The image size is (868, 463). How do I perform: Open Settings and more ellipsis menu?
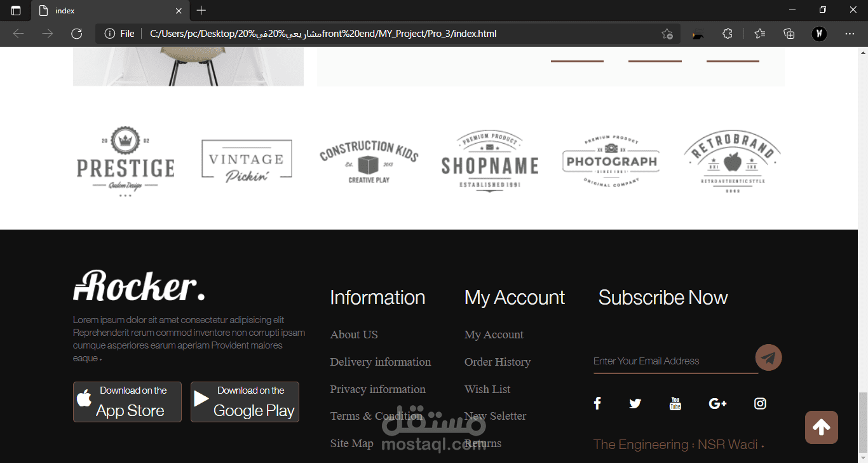(x=850, y=34)
